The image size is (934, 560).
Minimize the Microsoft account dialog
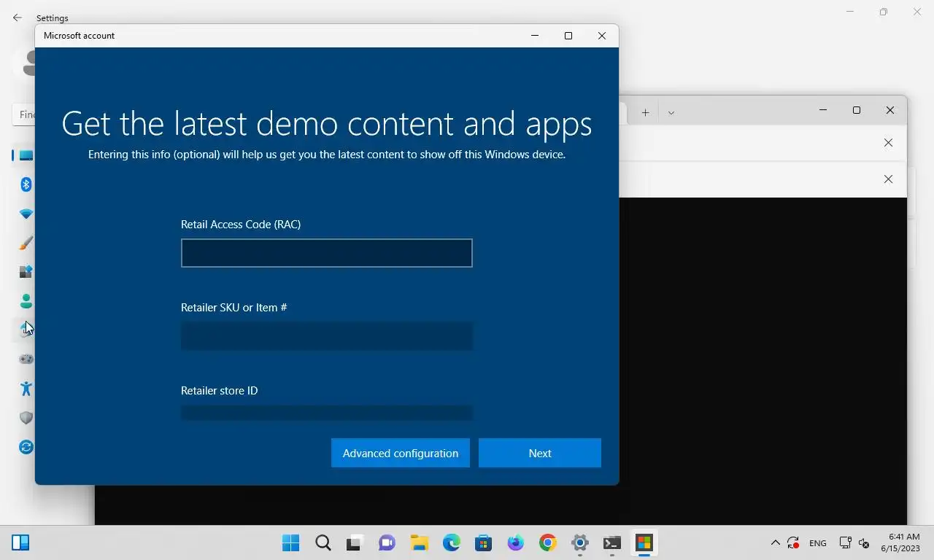point(535,36)
